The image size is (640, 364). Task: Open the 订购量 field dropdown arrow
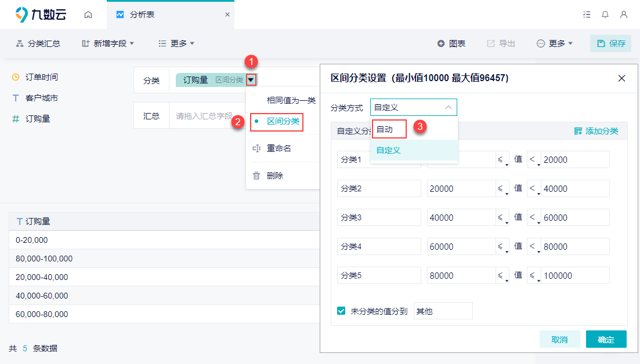tap(251, 80)
